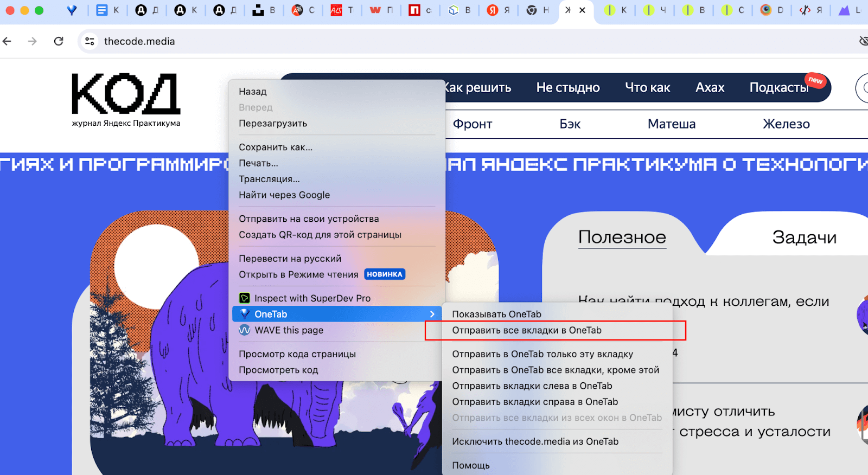This screenshot has height=475, width=868.
Task: Switch to the green-icon tab labeled Ч
Action: [655, 10]
